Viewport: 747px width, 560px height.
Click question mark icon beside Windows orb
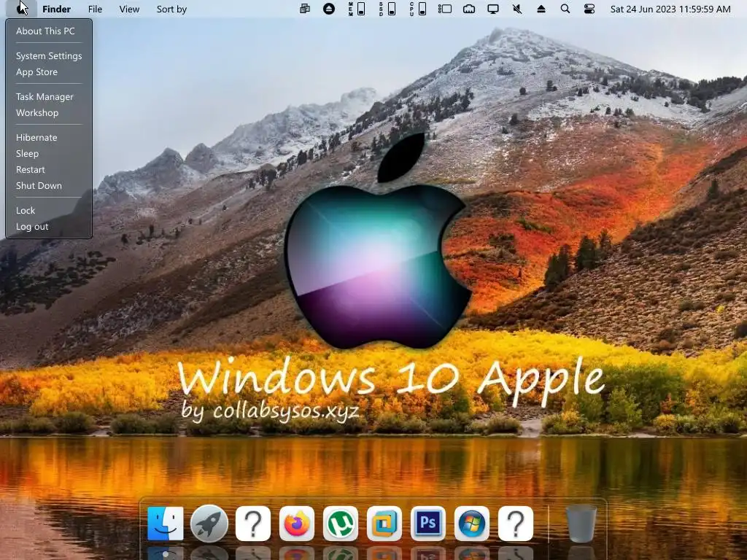[x=516, y=524]
